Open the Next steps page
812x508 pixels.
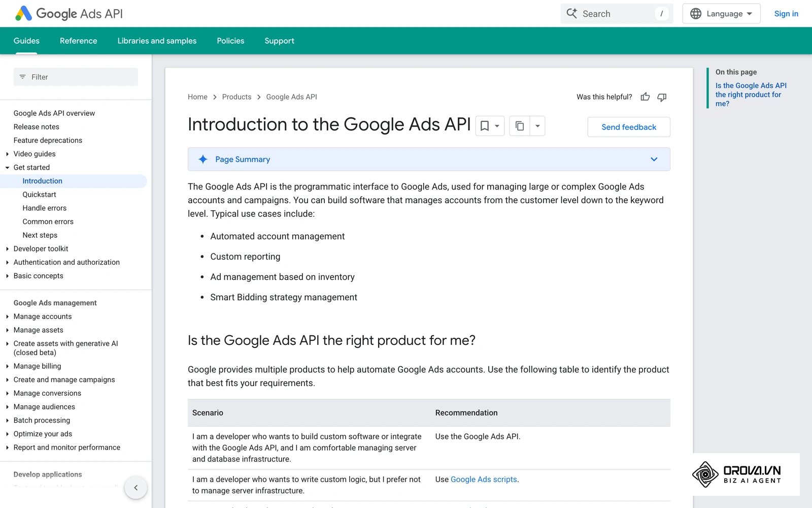pyautogui.click(x=40, y=235)
